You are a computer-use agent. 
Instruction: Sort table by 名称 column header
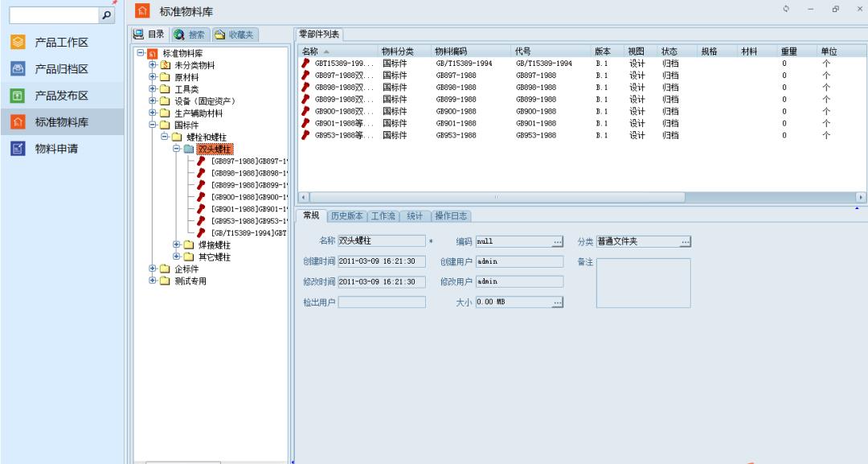click(x=339, y=51)
